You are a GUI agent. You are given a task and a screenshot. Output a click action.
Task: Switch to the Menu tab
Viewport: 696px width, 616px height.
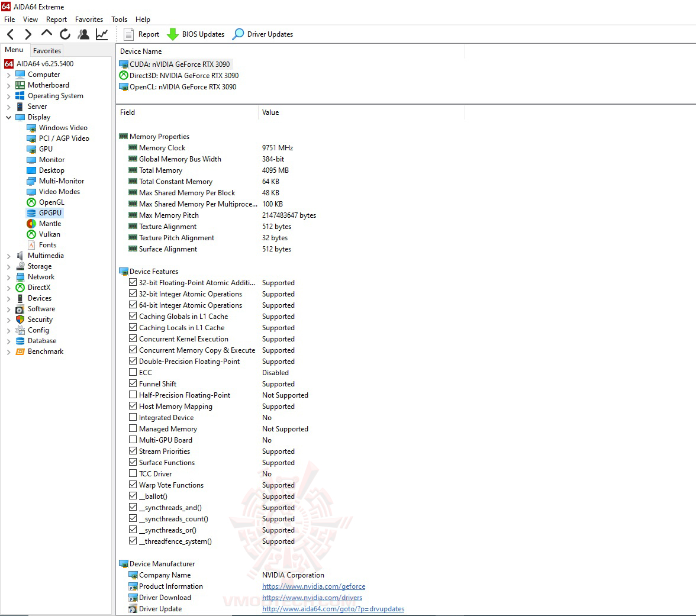pyautogui.click(x=14, y=50)
